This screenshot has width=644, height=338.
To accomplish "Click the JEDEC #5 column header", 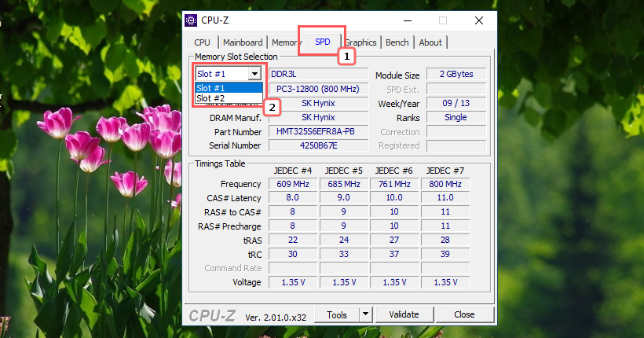I will (x=344, y=171).
